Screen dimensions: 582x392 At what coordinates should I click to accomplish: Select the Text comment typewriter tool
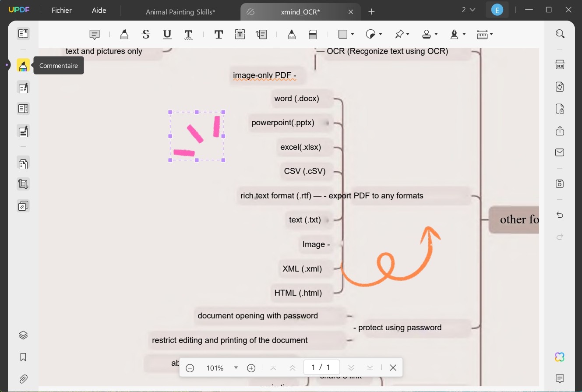click(219, 34)
